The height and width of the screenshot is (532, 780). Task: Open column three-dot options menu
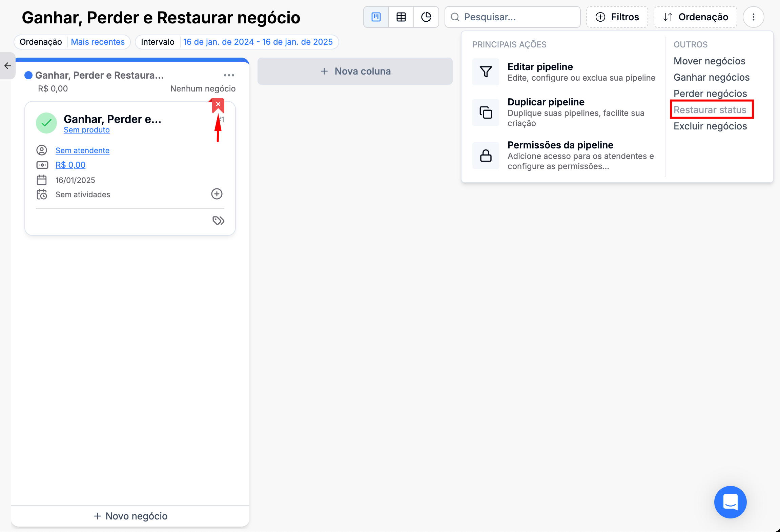click(229, 75)
